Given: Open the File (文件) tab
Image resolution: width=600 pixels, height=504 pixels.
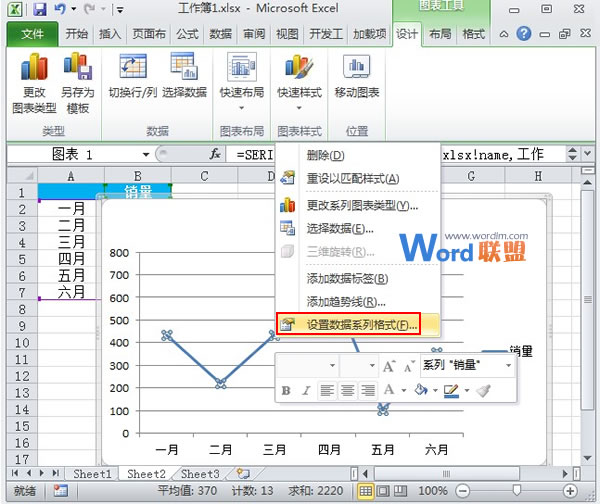Looking at the screenshot, I should pyautogui.click(x=32, y=34).
